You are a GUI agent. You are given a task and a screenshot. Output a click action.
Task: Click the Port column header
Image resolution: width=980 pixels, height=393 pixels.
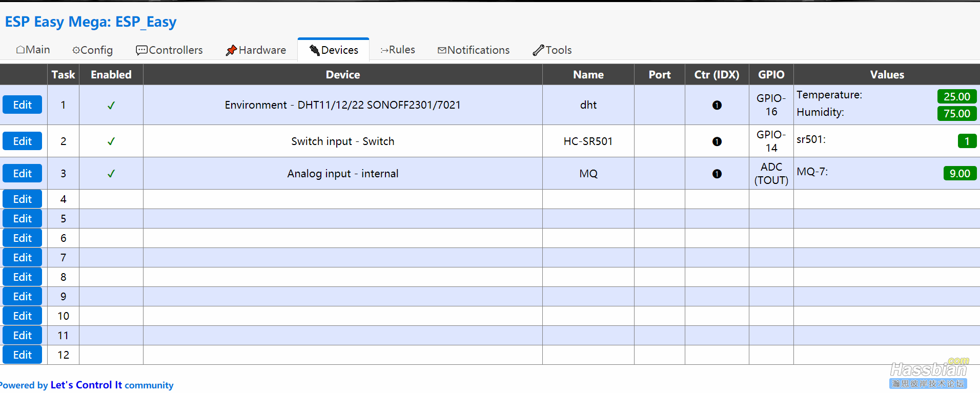point(660,74)
